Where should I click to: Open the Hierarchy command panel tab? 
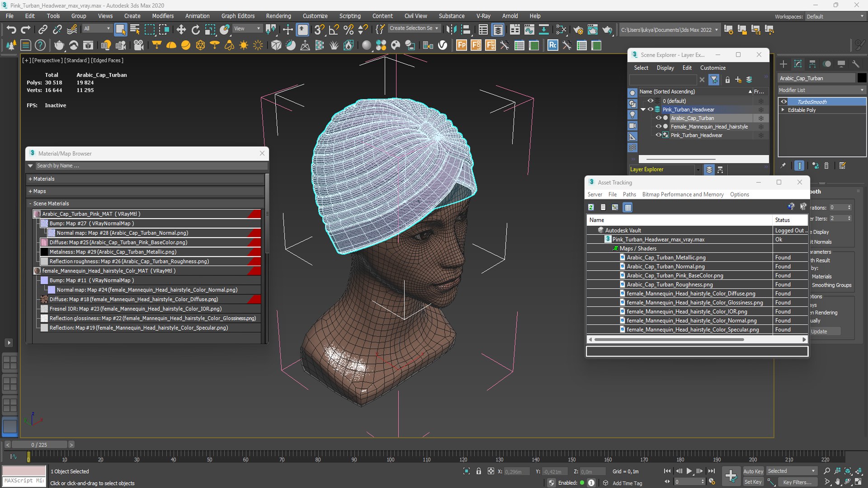pyautogui.click(x=812, y=64)
